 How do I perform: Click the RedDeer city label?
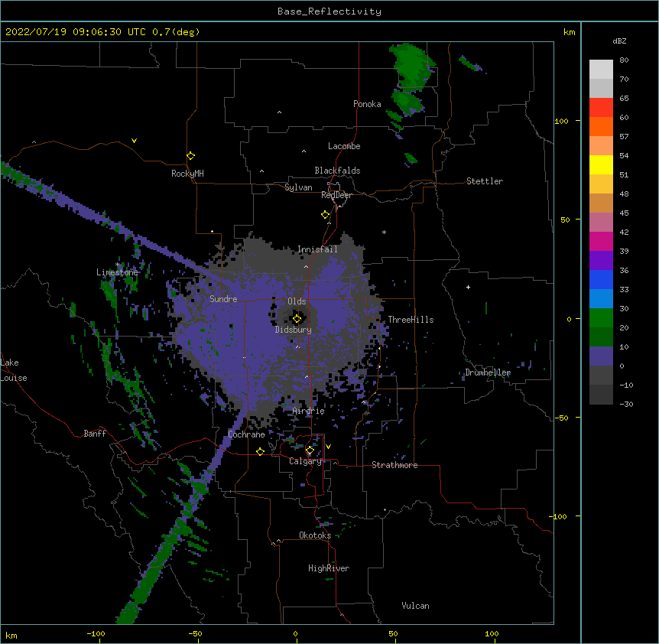point(336,195)
